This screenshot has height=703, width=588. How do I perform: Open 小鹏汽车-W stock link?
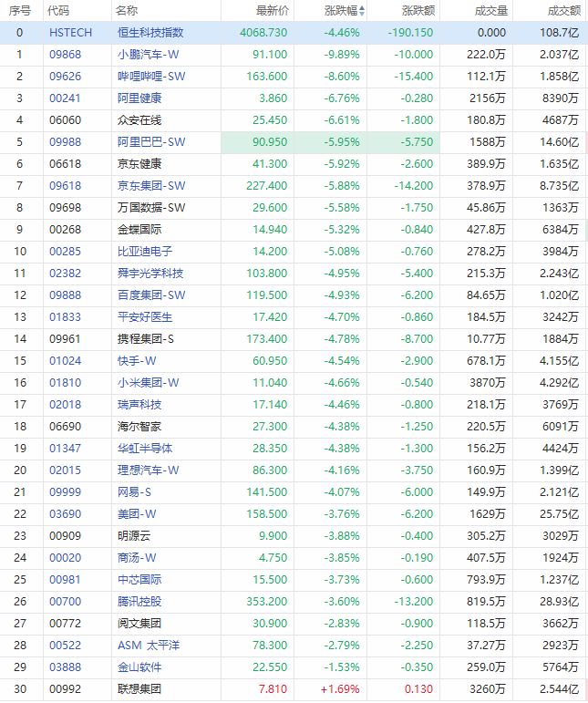[x=149, y=55]
